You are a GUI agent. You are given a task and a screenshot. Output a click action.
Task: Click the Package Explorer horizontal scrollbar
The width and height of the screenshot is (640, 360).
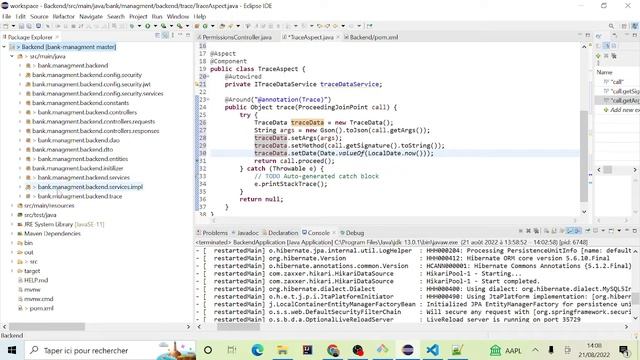click(47, 327)
